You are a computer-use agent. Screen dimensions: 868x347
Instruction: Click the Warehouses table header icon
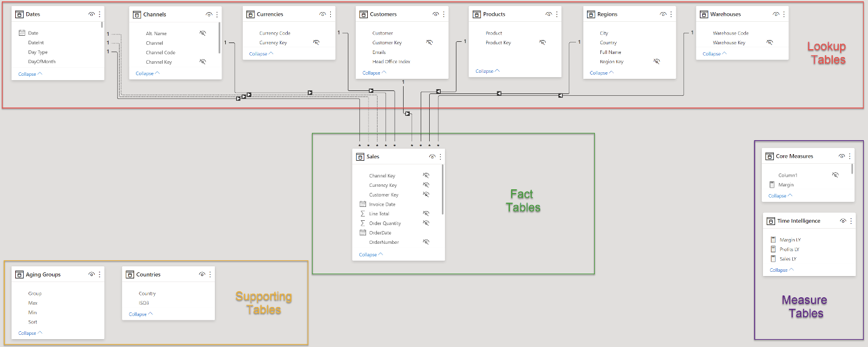704,14
